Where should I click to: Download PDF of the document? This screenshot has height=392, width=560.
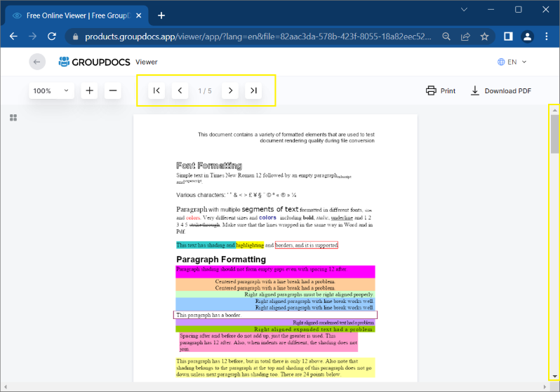click(x=501, y=90)
